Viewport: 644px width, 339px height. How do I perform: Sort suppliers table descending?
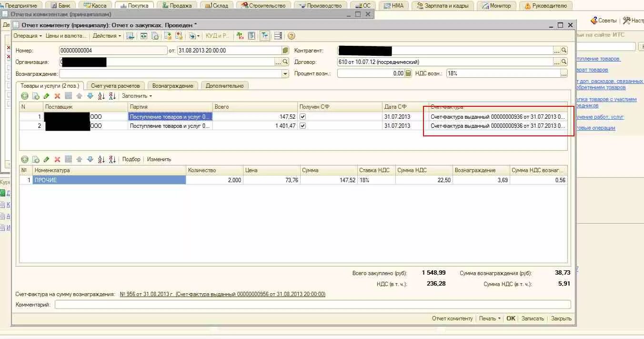coord(112,96)
